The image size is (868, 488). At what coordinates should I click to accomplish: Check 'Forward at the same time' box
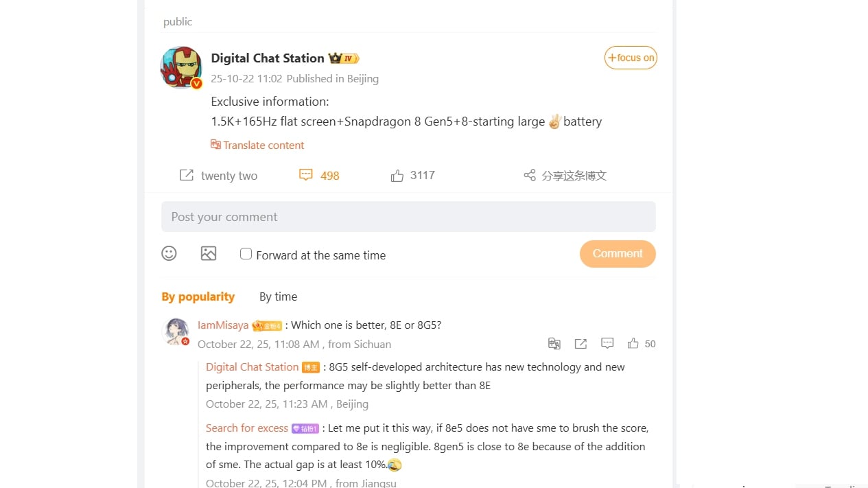pyautogui.click(x=246, y=254)
